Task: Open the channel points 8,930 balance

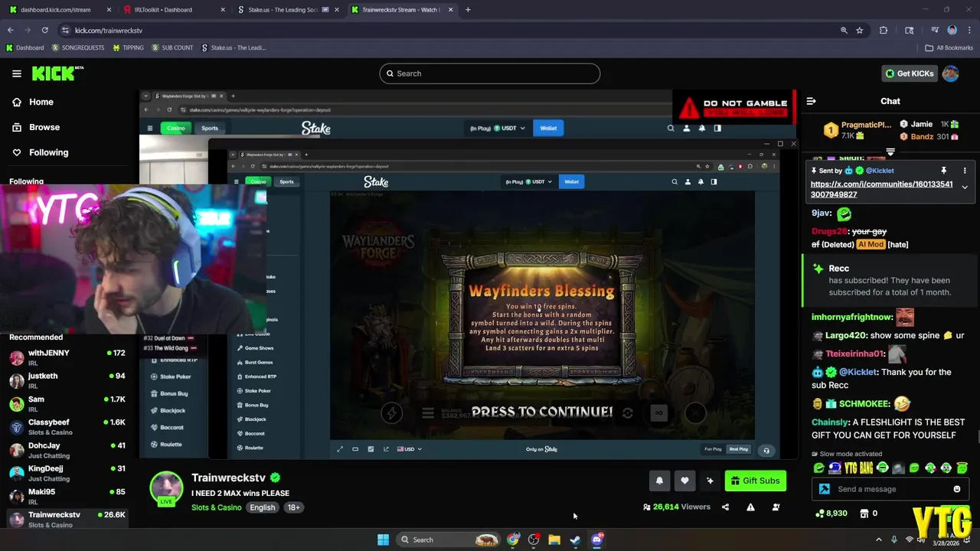Action: pyautogui.click(x=831, y=514)
